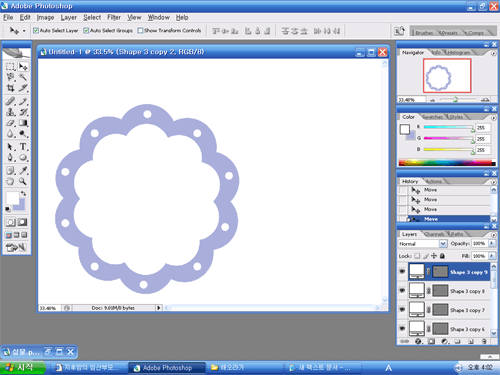Image resolution: width=500 pixels, height=375 pixels.
Task: Switch to Quick Mask mode
Action: 23,222
